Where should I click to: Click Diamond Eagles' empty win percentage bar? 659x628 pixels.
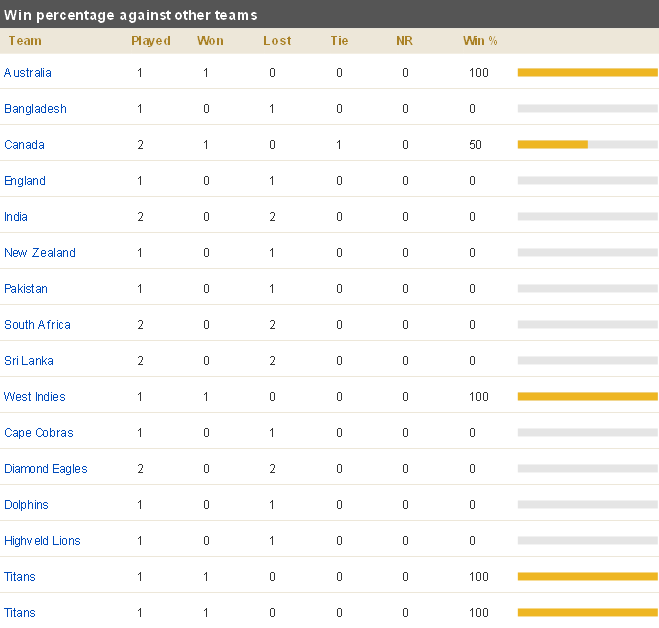[588, 469]
